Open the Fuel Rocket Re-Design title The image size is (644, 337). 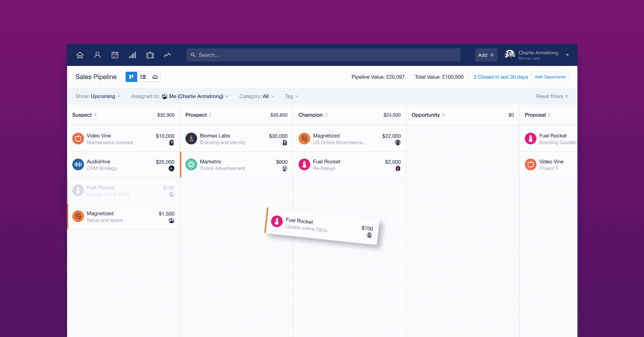(326, 162)
